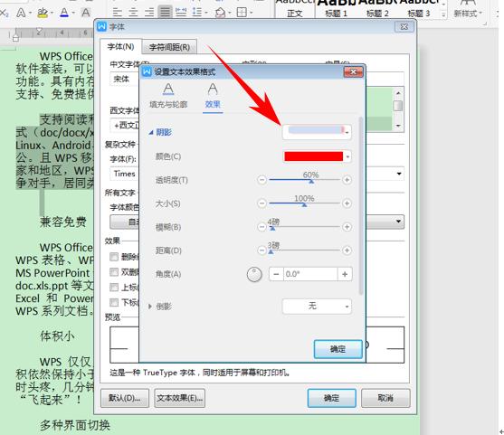504x435 pixels.
Task: Open the dropdown right of the font color row
Action: coord(398,222)
